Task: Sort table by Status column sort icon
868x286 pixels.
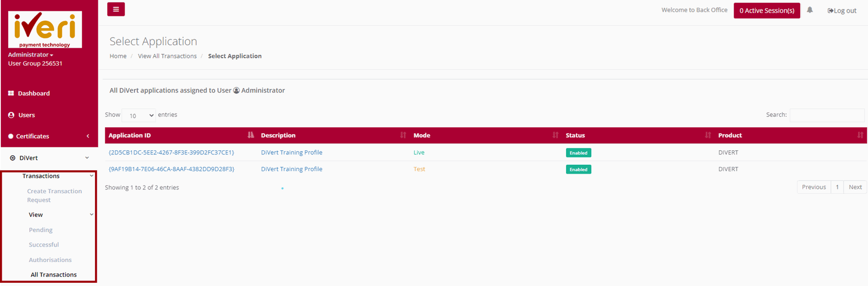Action: click(708, 135)
